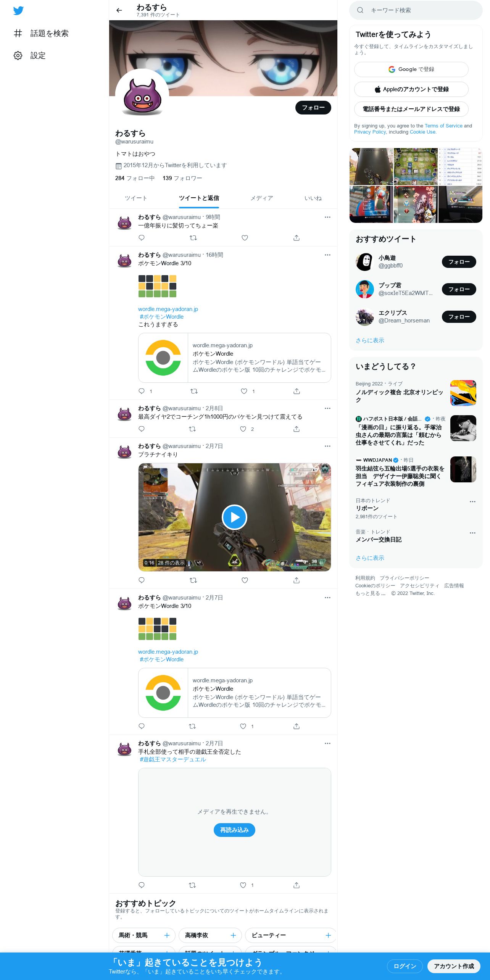Click the キーワード検索 search field
The width and height of the screenshot is (490, 980).
416,10
